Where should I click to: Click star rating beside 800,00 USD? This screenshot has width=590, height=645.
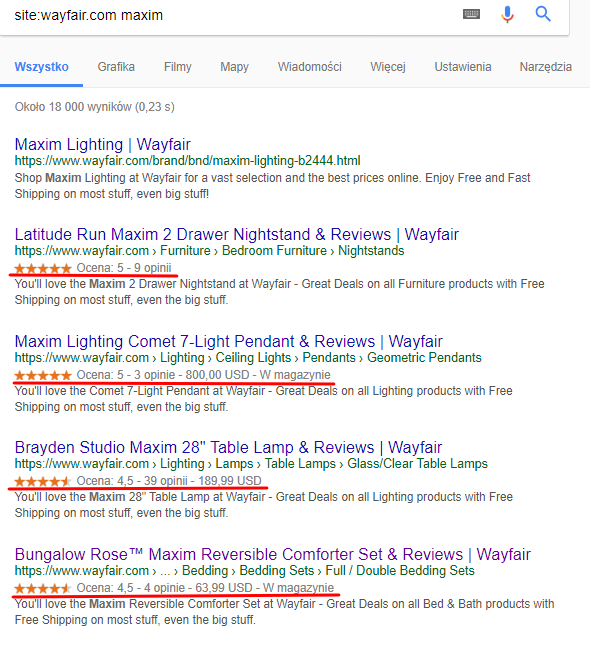click(43, 376)
